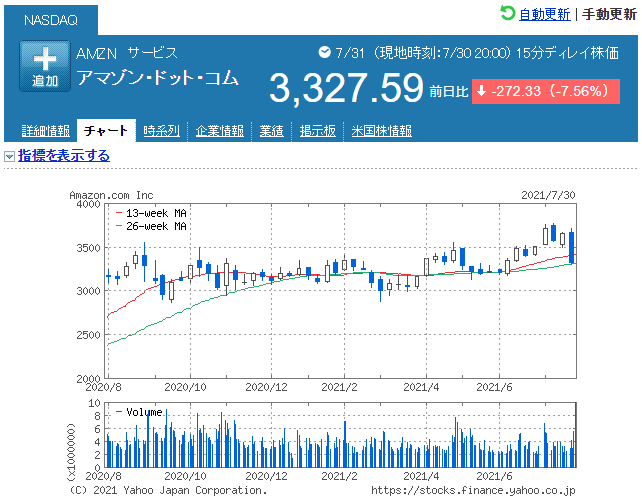Viewport: 642px width, 503px height.
Task: Click the Volume legend entry
Action: pos(140,412)
